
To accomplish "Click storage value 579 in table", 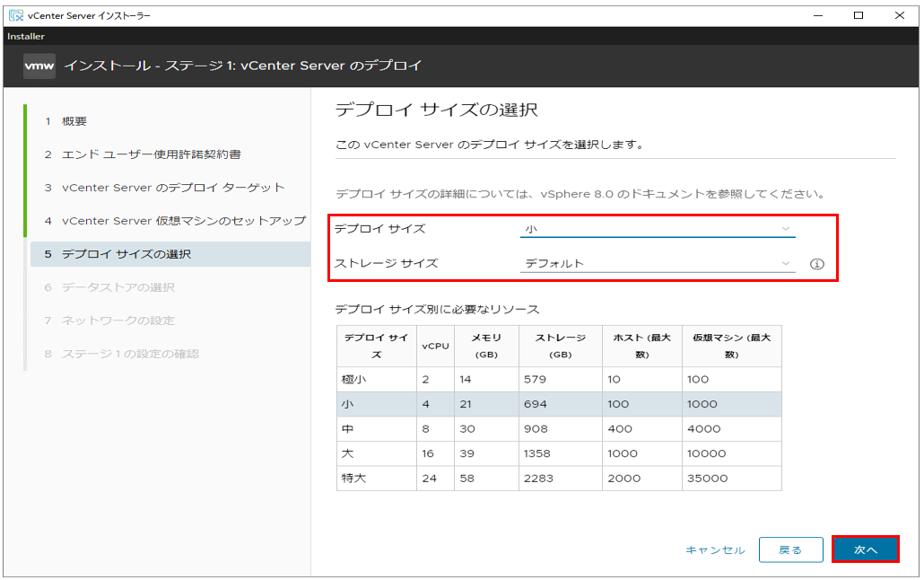I will 535,380.
